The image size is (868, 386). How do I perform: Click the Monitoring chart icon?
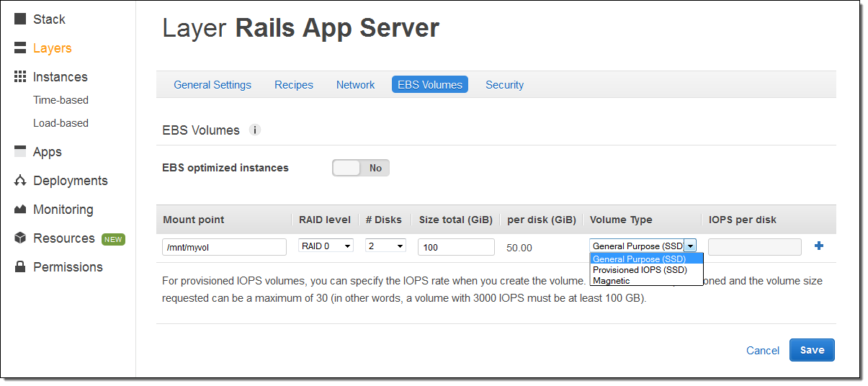pos(20,210)
